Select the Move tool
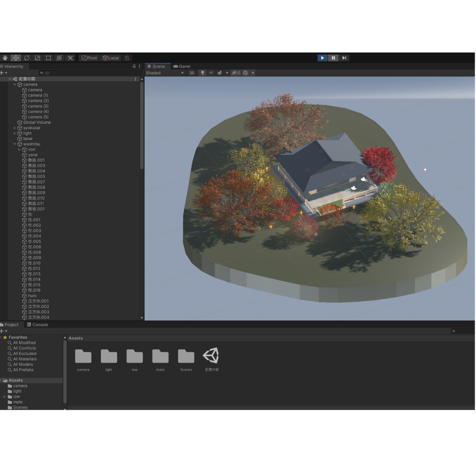The height and width of the screenshot is (476, 476). tap(16, 58)
